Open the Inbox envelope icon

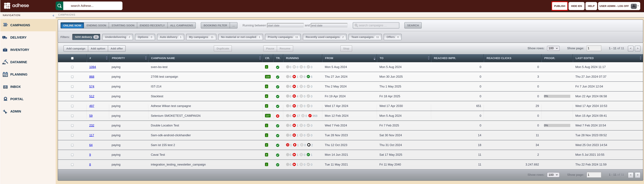(5, 87)
